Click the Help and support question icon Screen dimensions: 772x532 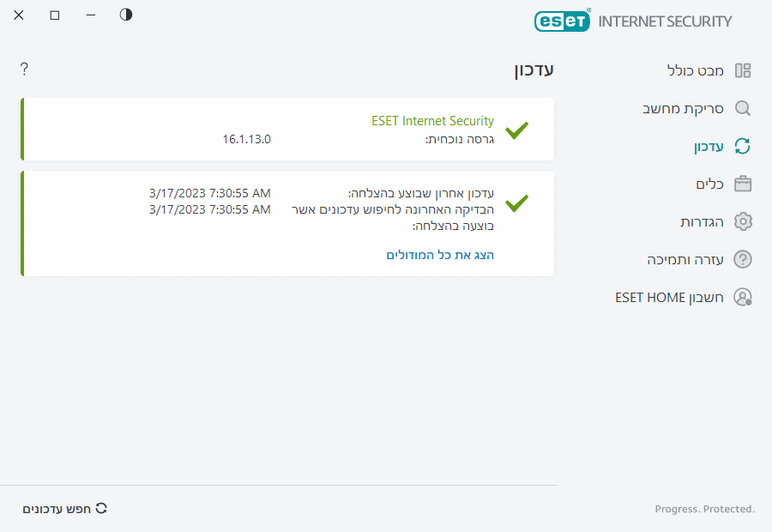[743, 259]
